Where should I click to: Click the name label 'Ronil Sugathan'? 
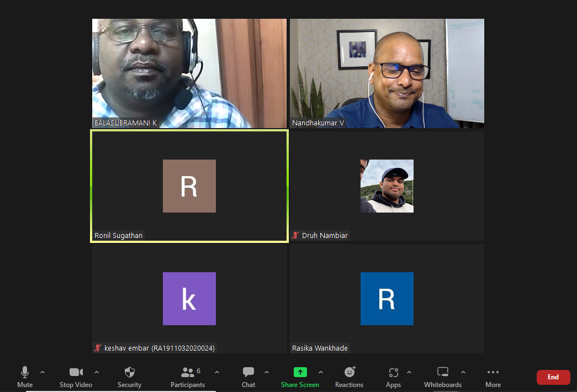pyautogui.click(x=118, y=236)
